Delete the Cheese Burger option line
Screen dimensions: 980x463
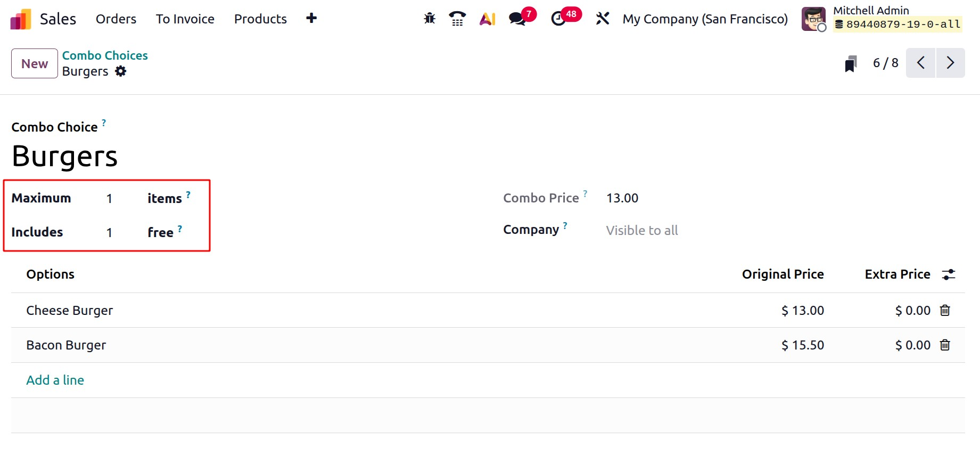pyautogui.click(x=945, y=310)
